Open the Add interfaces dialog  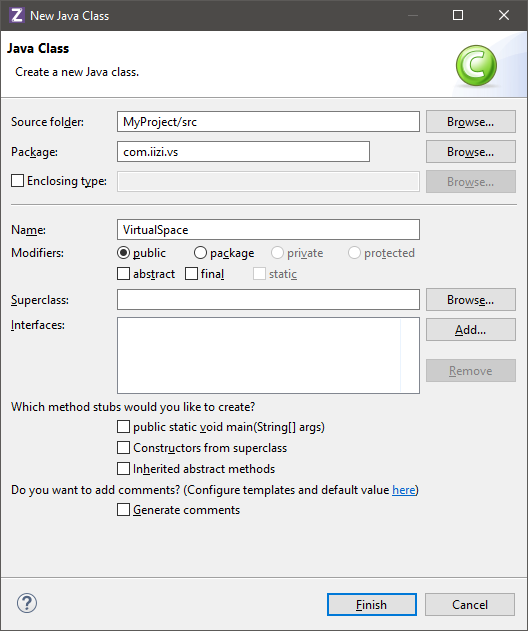(x=470, y=330)
